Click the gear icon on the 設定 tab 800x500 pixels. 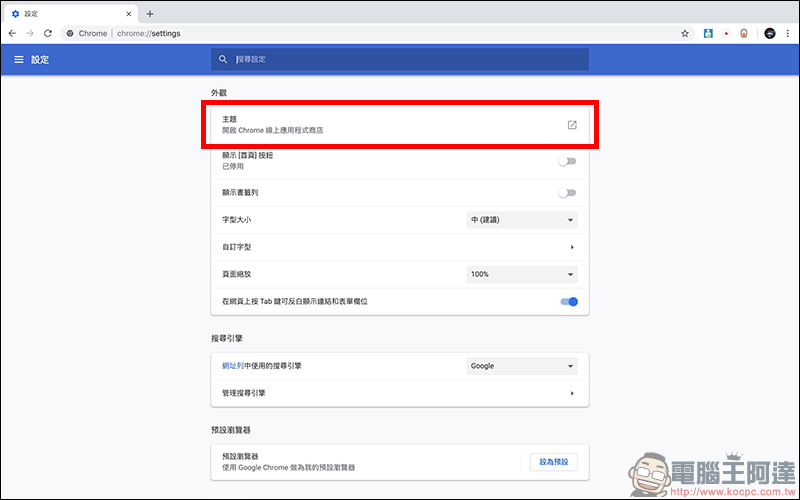[15, 14]
